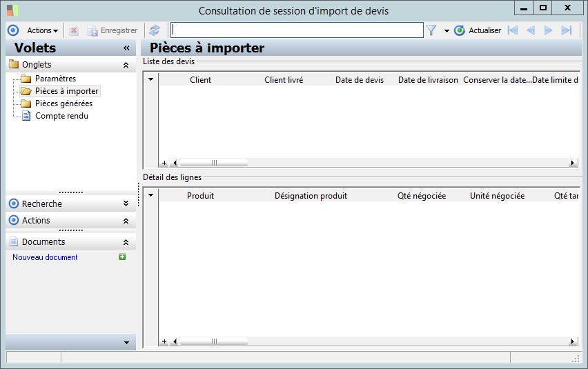Click Désignation produit column header
The image size is (588, 369).
coord(311,196)
